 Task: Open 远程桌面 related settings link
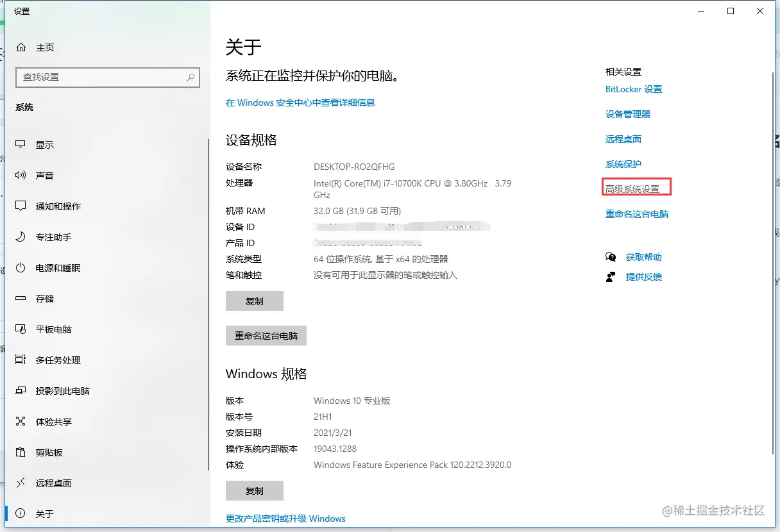pyautogui.click(x=623, y=139)
